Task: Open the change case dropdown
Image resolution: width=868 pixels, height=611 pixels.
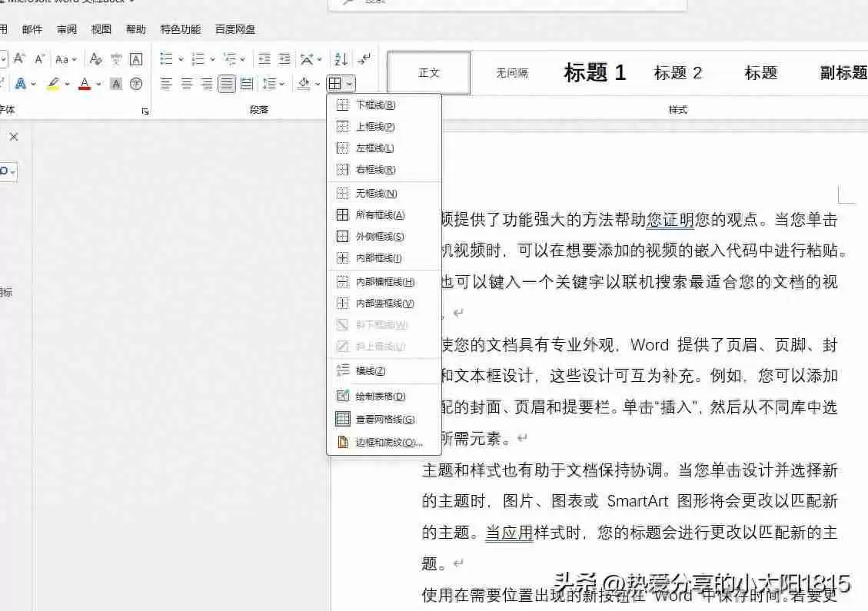Action: (x=74, y=59)
